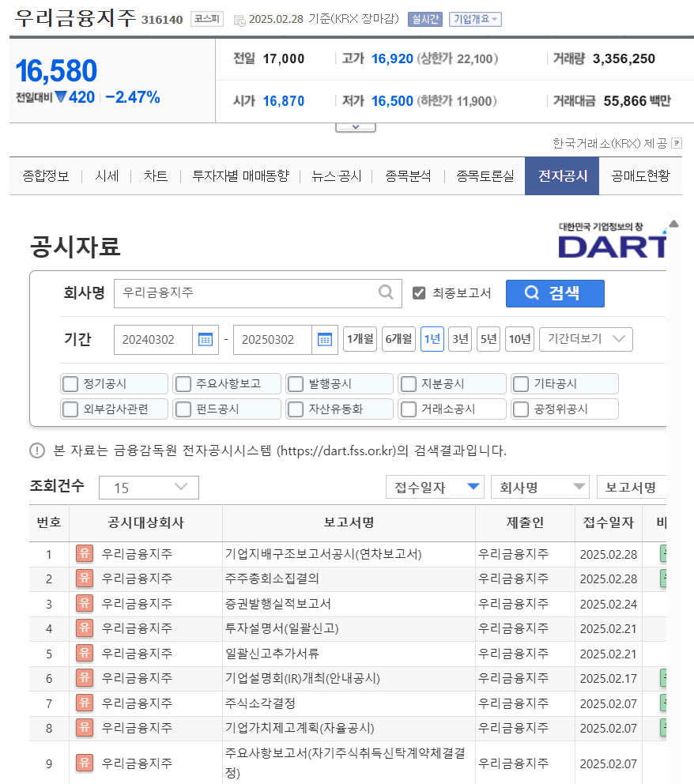Click the blue 검색 button
694x784 pixels.
click(x=555, y=293)
